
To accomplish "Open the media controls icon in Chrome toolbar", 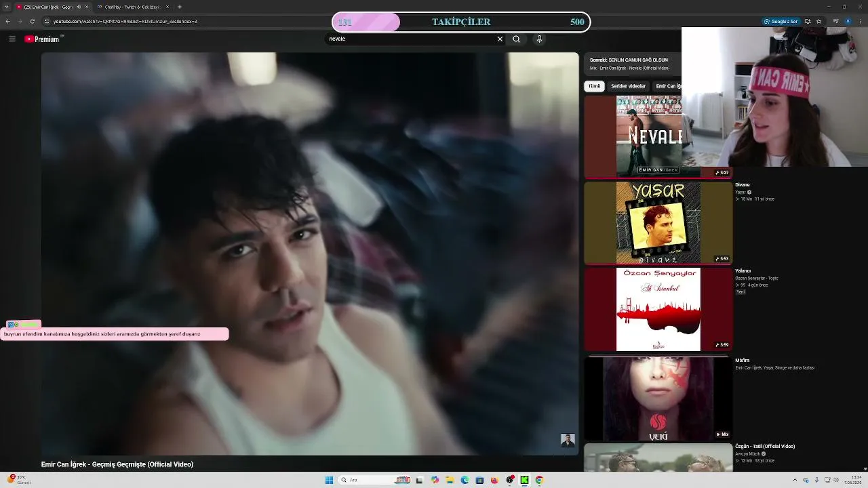I will 835,21.
